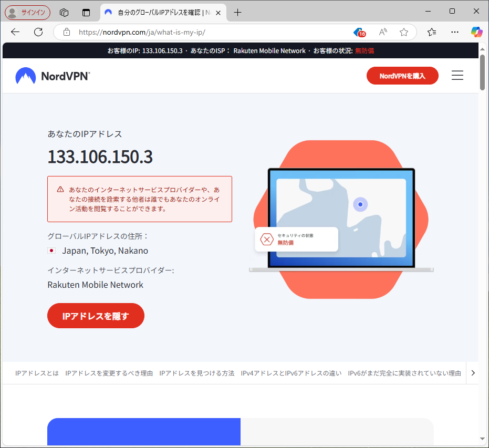This screenshot has width=489, height=448.
Task: Open Edge settings and more menu
Action: click(454, 32)
